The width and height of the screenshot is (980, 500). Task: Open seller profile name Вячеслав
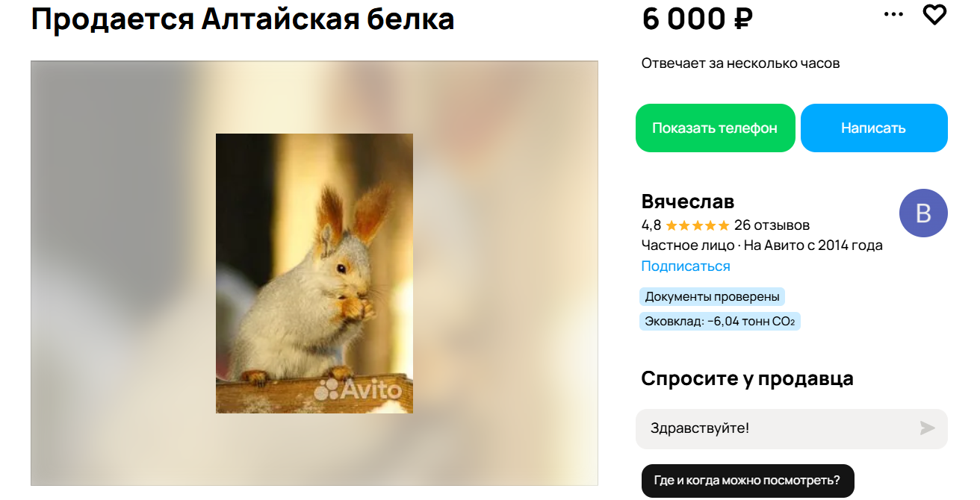(x=688, y=201)
